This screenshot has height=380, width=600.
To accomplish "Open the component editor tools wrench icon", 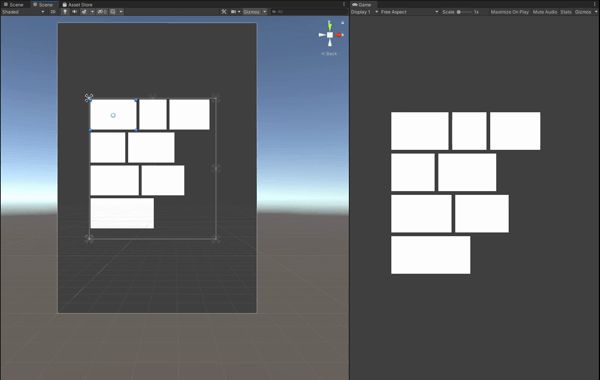I will coord(224,12).
